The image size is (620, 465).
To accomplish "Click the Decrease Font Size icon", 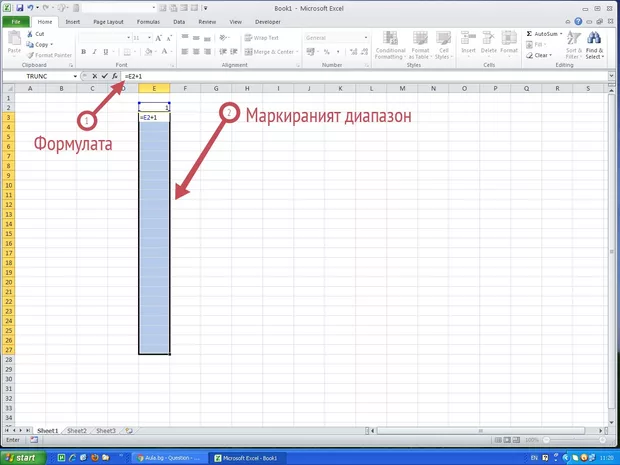I will coord(169,38).
